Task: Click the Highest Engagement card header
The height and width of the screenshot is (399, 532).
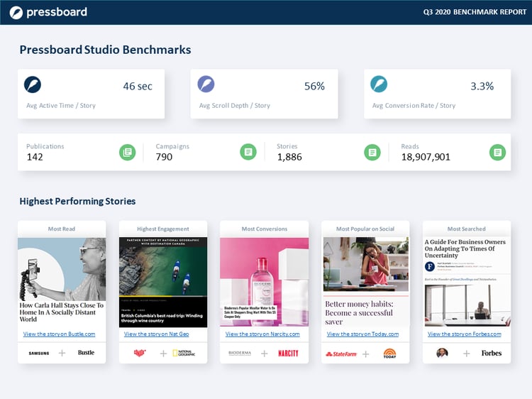Action: point(163,229)
